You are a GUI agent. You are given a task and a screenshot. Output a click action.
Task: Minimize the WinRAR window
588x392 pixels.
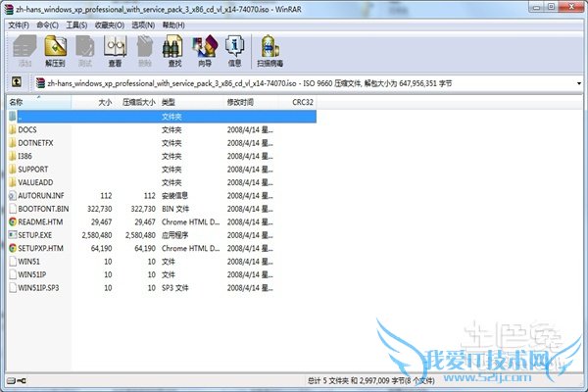[x=537, y=7]
